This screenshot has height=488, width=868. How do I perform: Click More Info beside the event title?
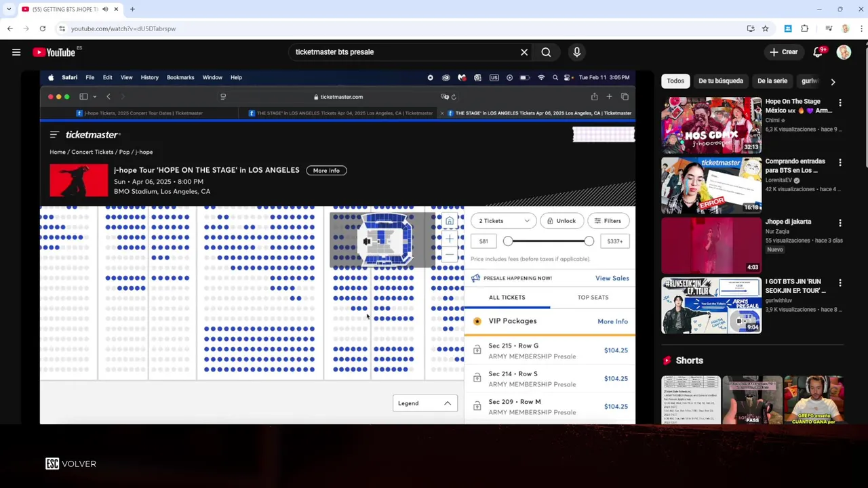(x=326, y=171)
